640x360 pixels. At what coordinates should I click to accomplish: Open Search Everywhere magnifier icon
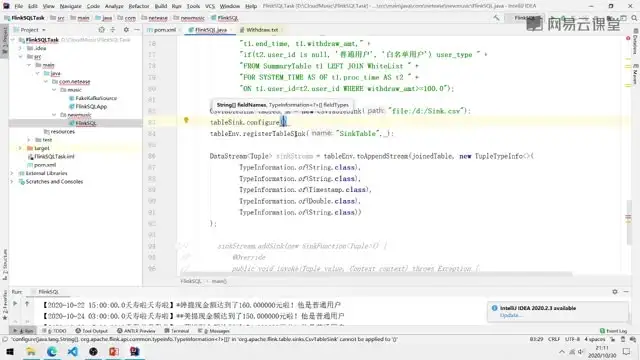[x=634, y=18]
